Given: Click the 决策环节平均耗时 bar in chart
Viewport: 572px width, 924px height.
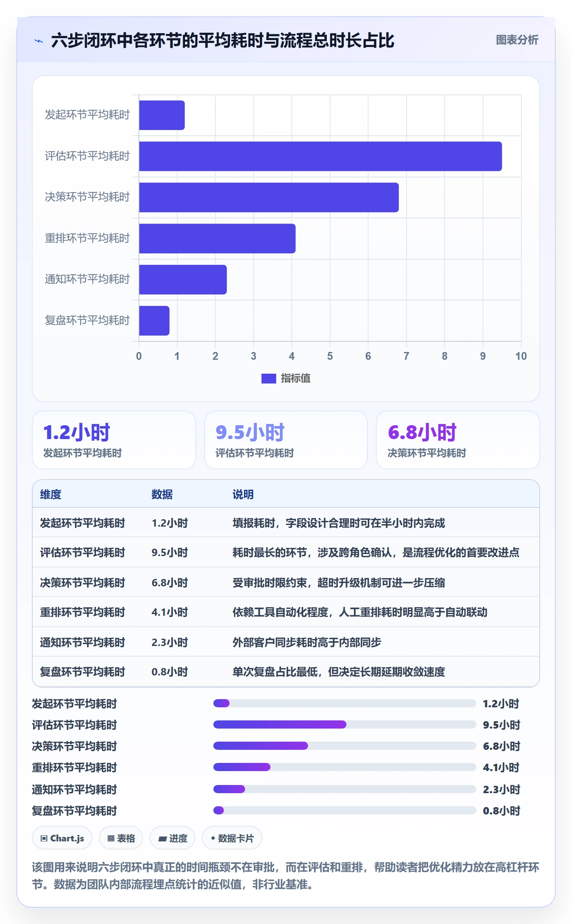Looking at the screenshot, I should pos(269,197).
